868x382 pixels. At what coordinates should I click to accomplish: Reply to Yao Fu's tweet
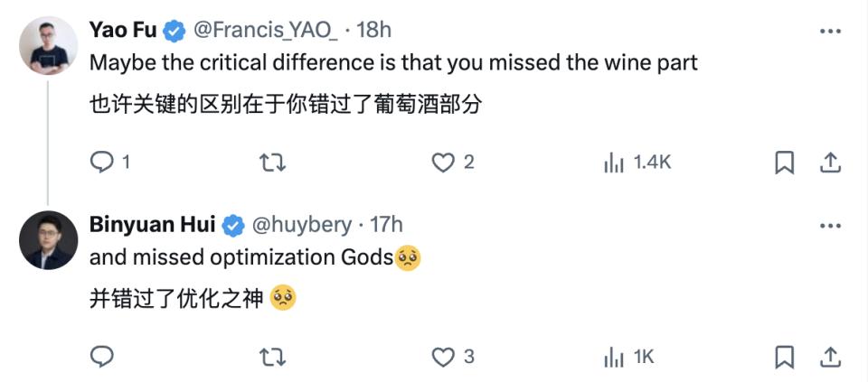click(103, 163)
